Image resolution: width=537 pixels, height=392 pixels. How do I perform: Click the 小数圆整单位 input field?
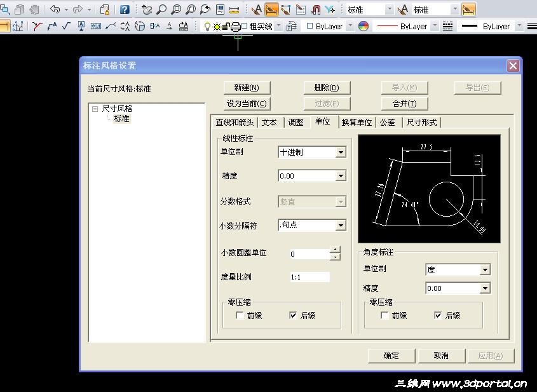click(x=309, y=253)
